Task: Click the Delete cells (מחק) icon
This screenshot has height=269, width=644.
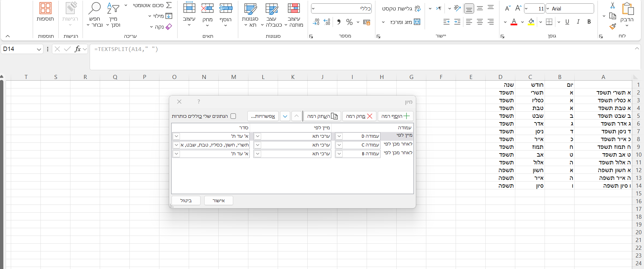Action: click(x=207, y=8)
